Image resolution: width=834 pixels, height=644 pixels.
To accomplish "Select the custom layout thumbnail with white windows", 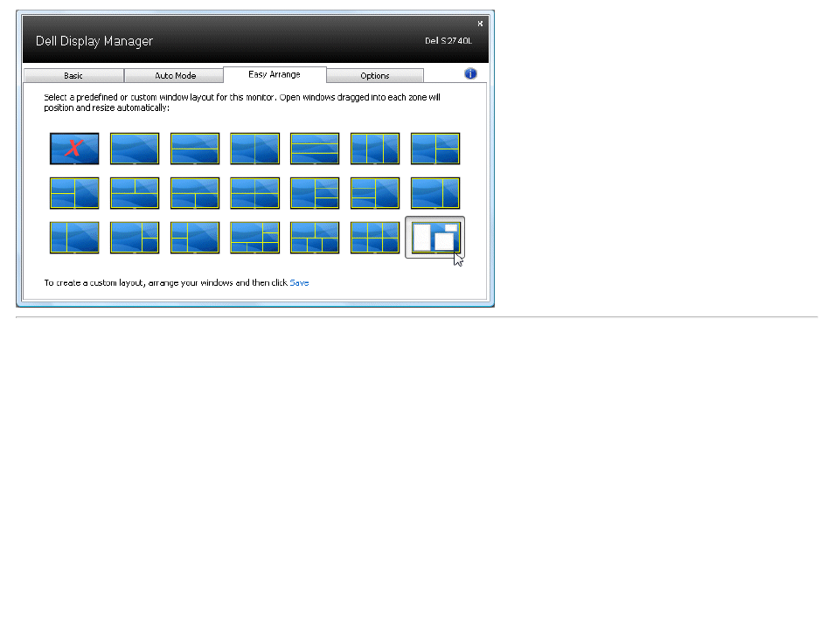I will click(x=435, y=237).
